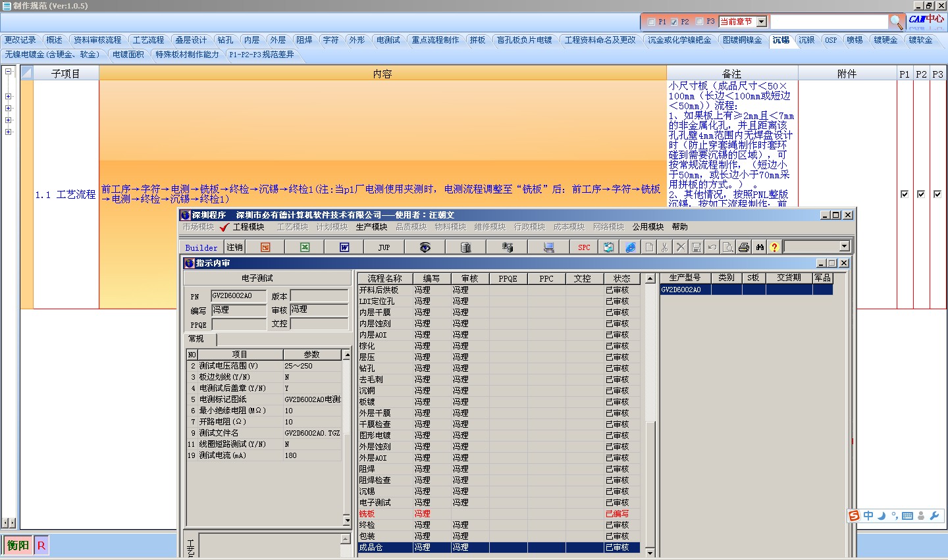Click the scissors cut icon
This screenshot has width=948, height=560.
665,247
